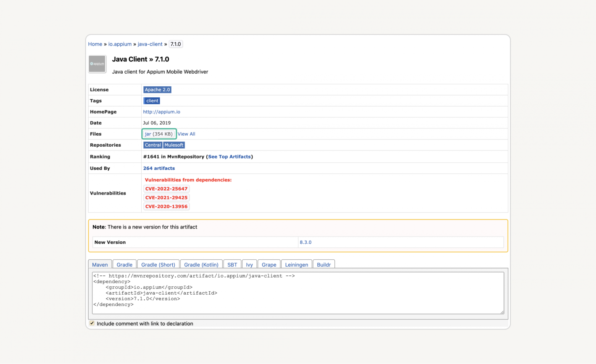596x364 pixels.
Task: Click the textarea resize handle
Action: pos(502,312)
